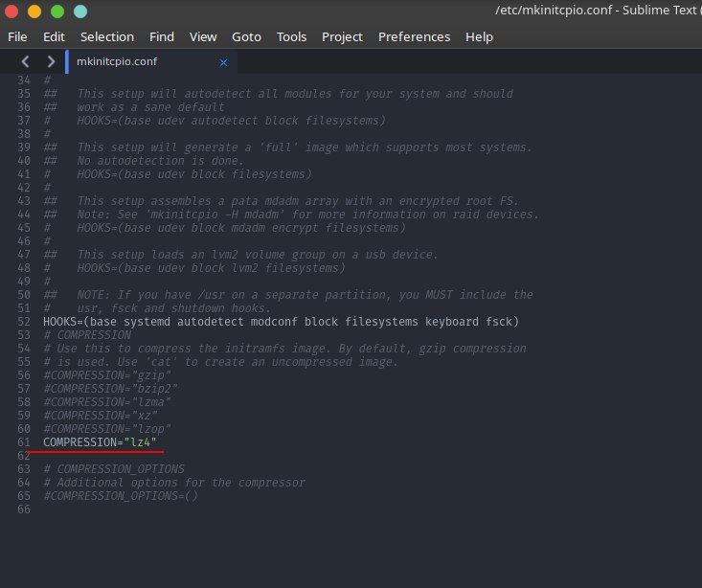Viewport: 702px width, 588px height.
Task: Place cursor in HOOKS=(base systemd autodetect line
Action: [281, 322]
